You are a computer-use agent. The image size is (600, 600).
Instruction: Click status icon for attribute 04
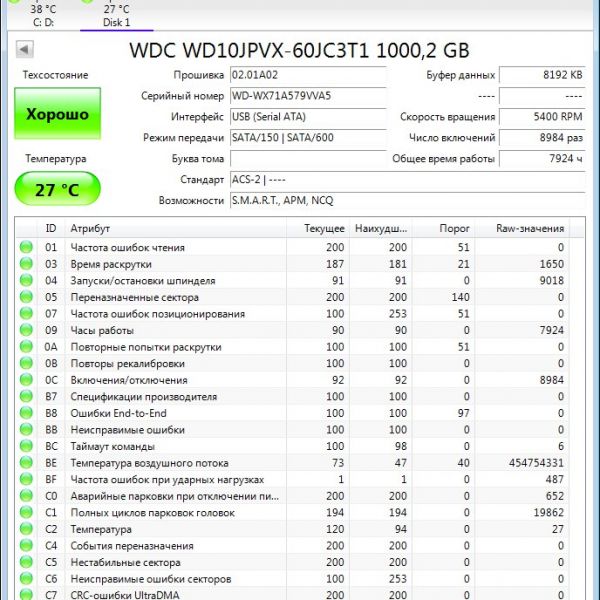click(26, 280)
